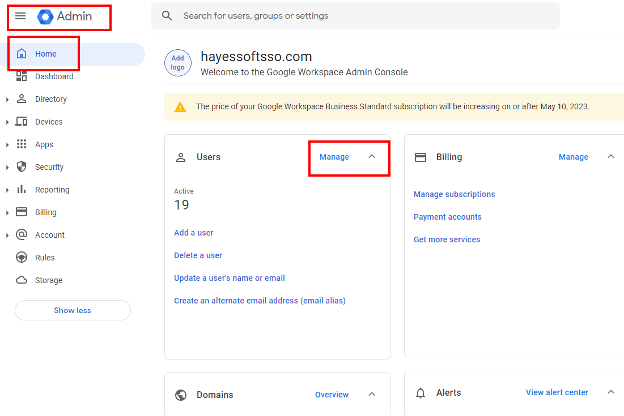Click the Alerts bell icon
This screenshot has height=416, width=624.
coord(420,393)
